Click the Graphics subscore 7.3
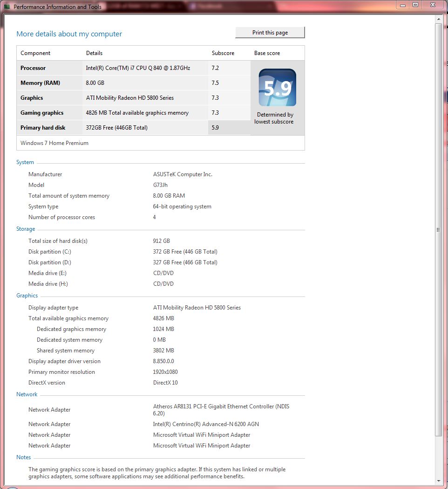 pos(215,98)
